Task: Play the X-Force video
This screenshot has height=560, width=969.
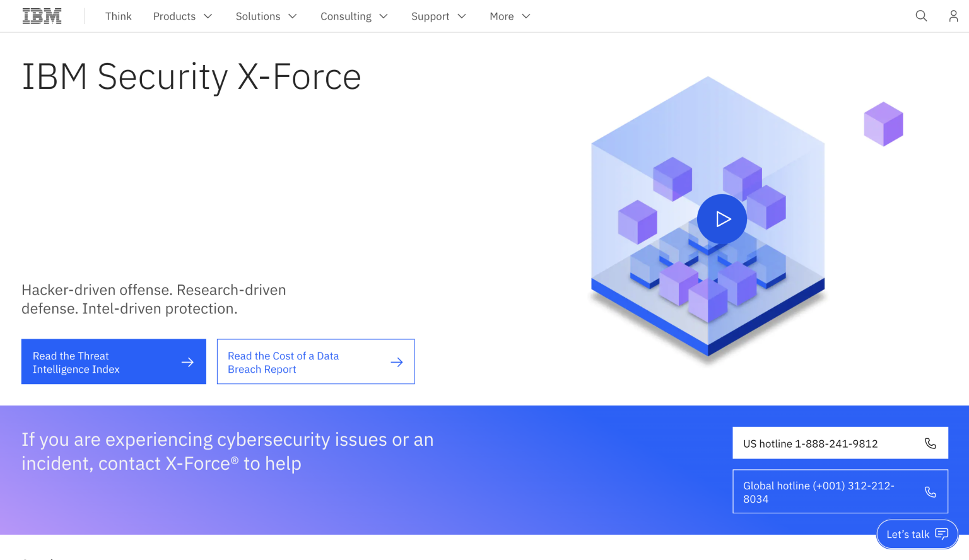Action: (722, 219)
